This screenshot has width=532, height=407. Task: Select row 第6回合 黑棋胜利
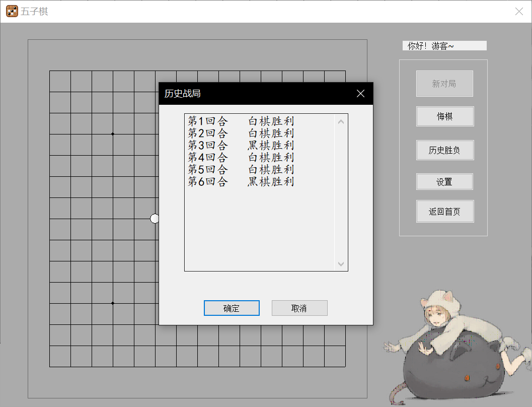coord(241,182)
